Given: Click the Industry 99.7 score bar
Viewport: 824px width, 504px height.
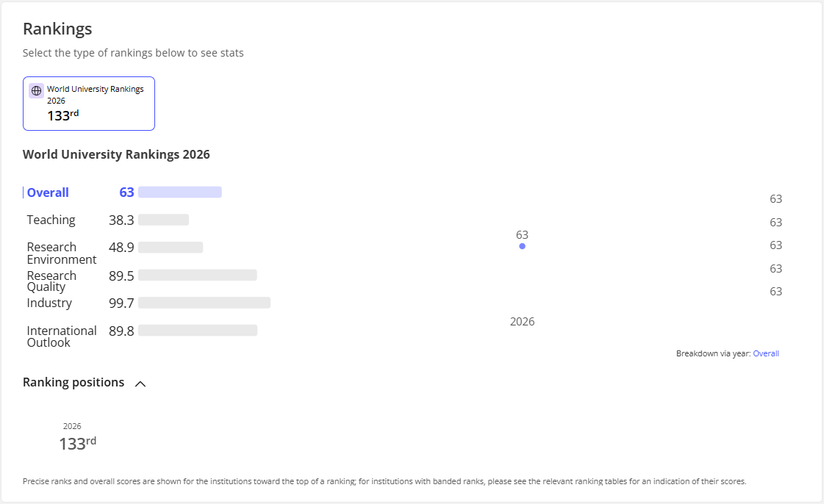Looking at the screenshot, I should coord(204,303).
